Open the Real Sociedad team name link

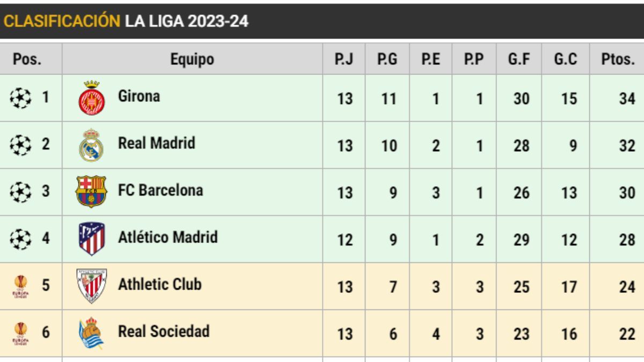(x=164, y=331)
